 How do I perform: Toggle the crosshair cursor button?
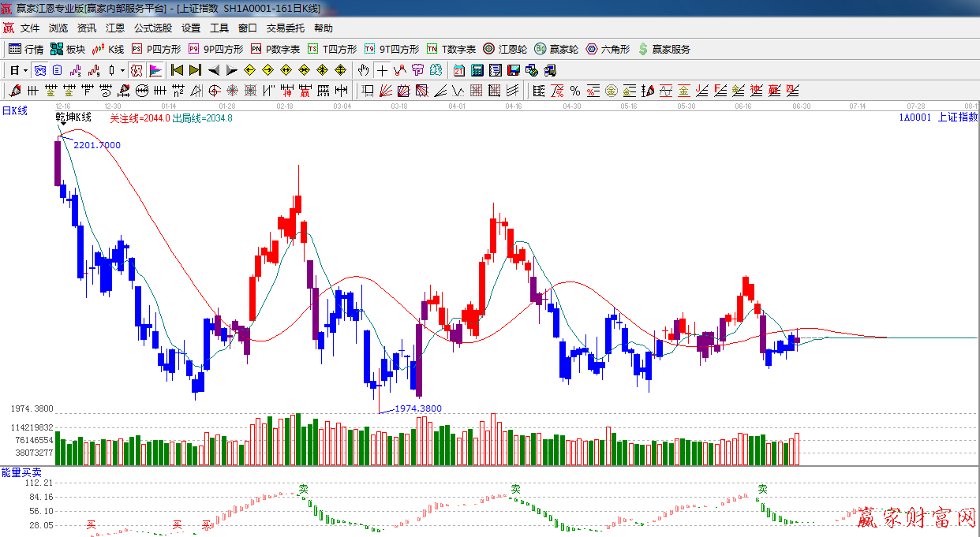click(x=383, y=70)
